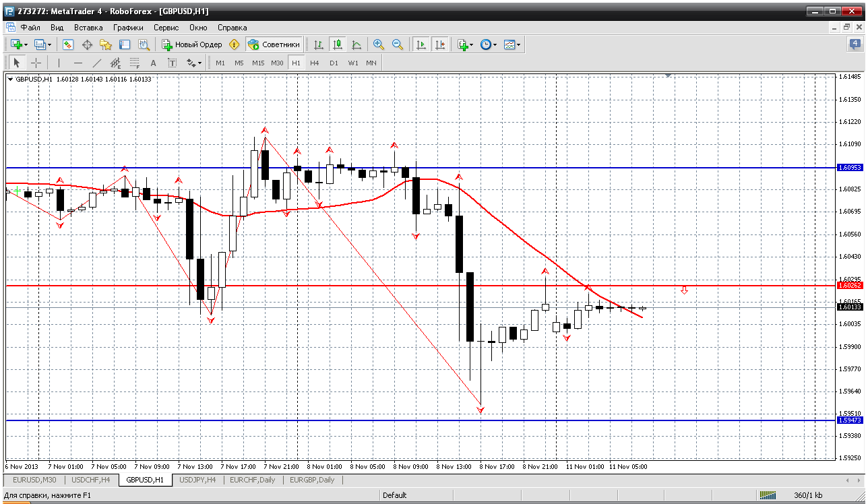Toggle Auto Scroll of the chart

pyautogui.click(x=421, y=44)
